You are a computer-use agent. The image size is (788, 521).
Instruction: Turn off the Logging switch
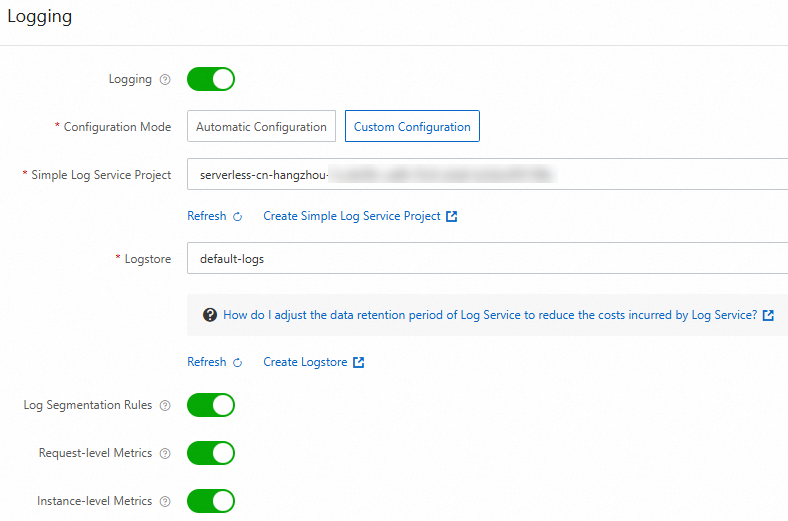coord(211,79)
